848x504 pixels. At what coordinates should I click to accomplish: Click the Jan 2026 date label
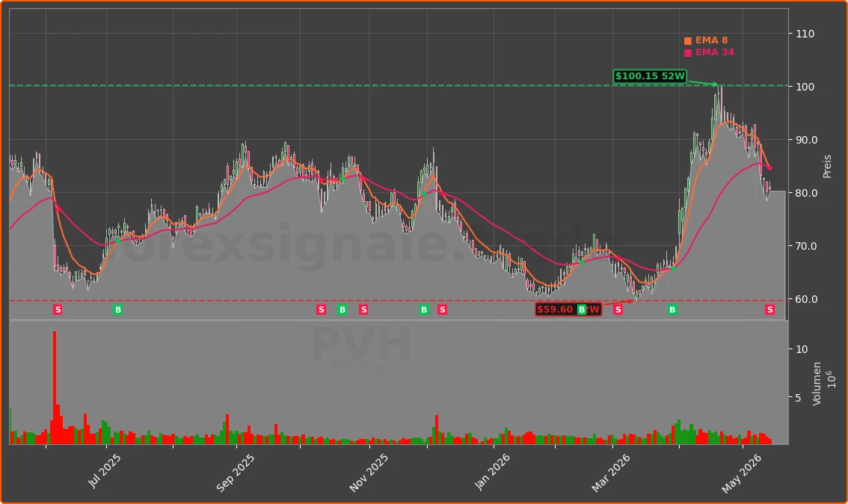point(491,472)
